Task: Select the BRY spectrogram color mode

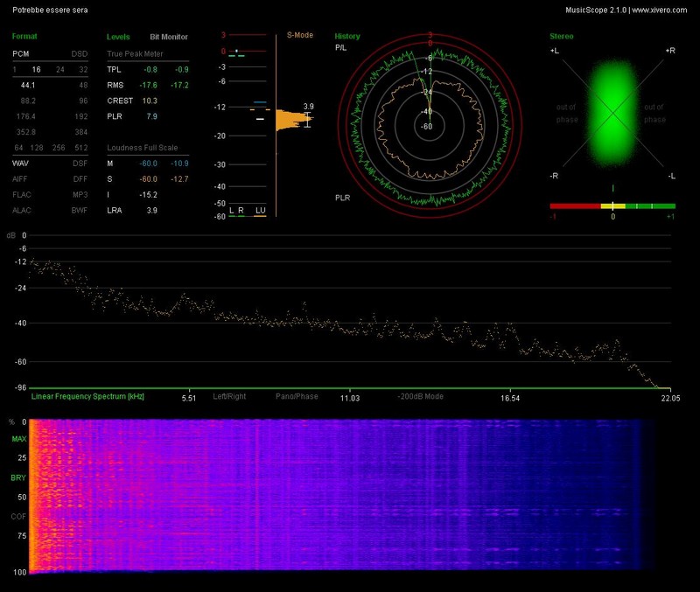Action: 18,478
